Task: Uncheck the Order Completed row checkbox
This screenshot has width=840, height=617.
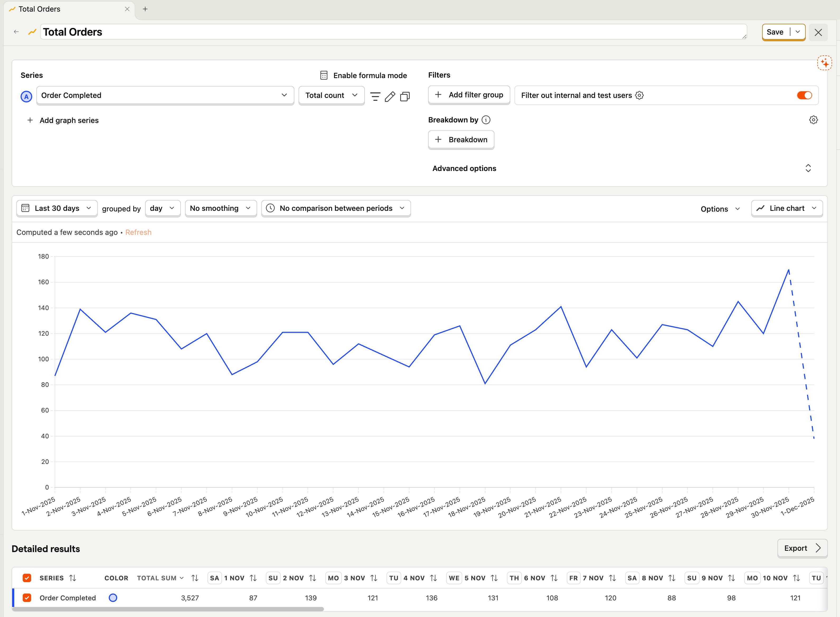Action: [x=27, y=598]
